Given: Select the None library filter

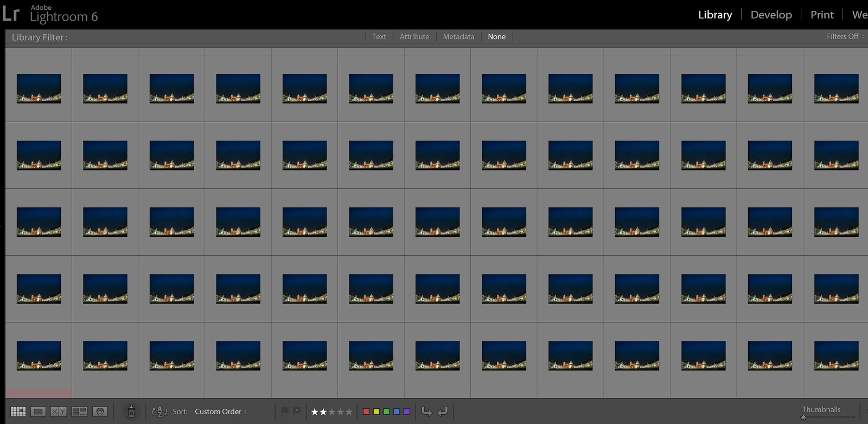Looking at the screenshot, I should [x=496, y=36].
